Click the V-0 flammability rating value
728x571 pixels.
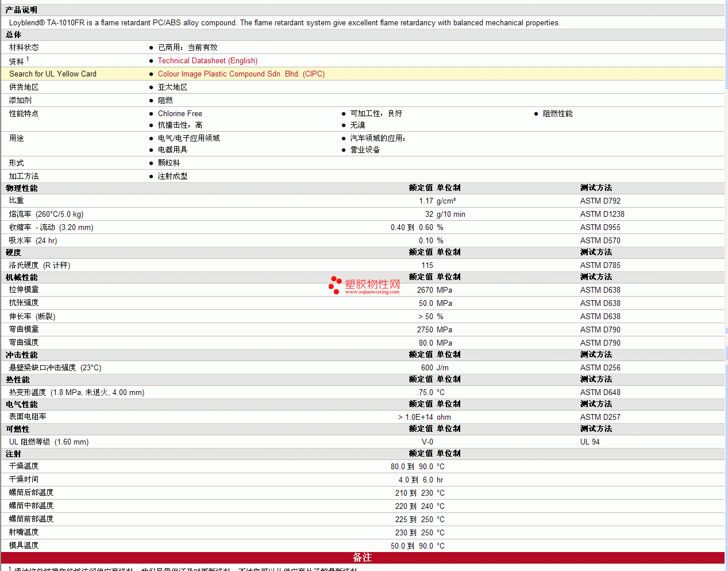pyautogui.click(x=427, y=442)
